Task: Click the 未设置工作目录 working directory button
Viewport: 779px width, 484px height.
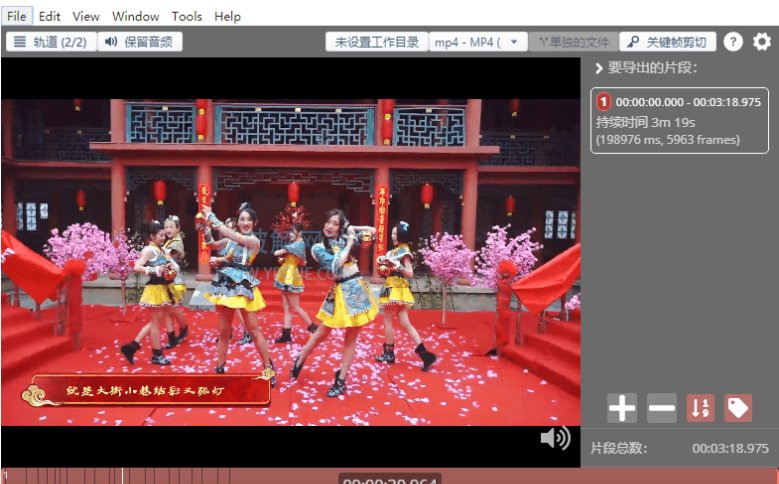Action: pyautogui.click(x=377, y=42)
